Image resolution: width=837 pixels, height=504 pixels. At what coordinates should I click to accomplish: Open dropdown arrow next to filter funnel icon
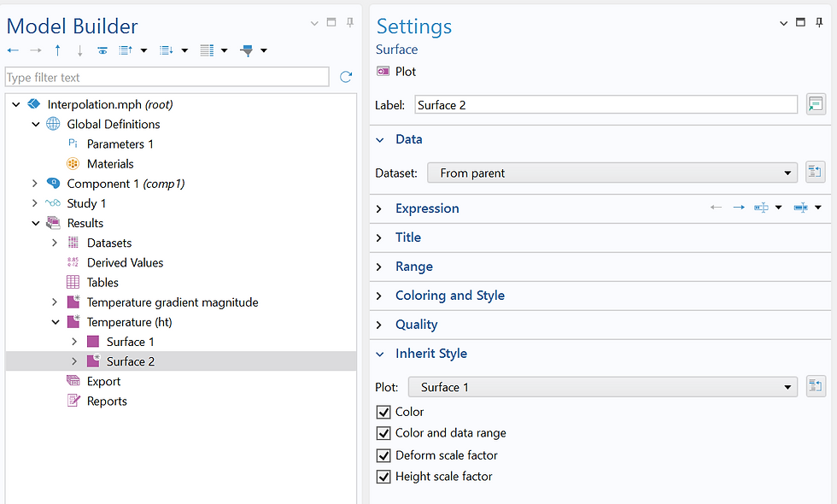tap(264, 50)
